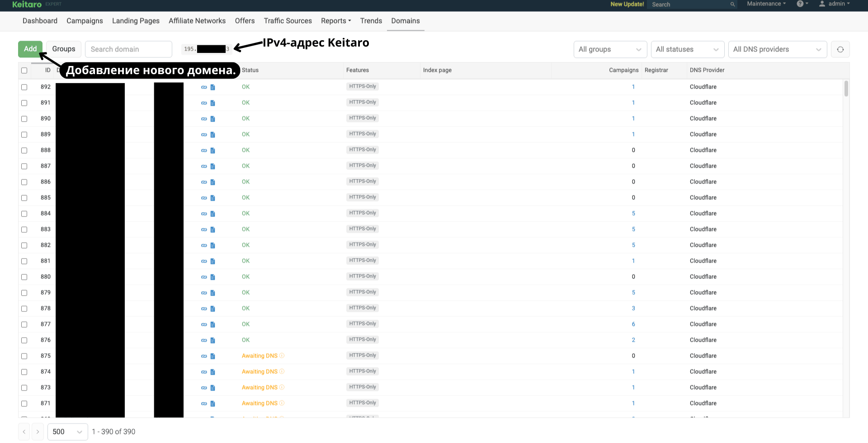This screenshot has width=868, height=443.
Task: Select all domains with header checkbox
Action: 24,71
